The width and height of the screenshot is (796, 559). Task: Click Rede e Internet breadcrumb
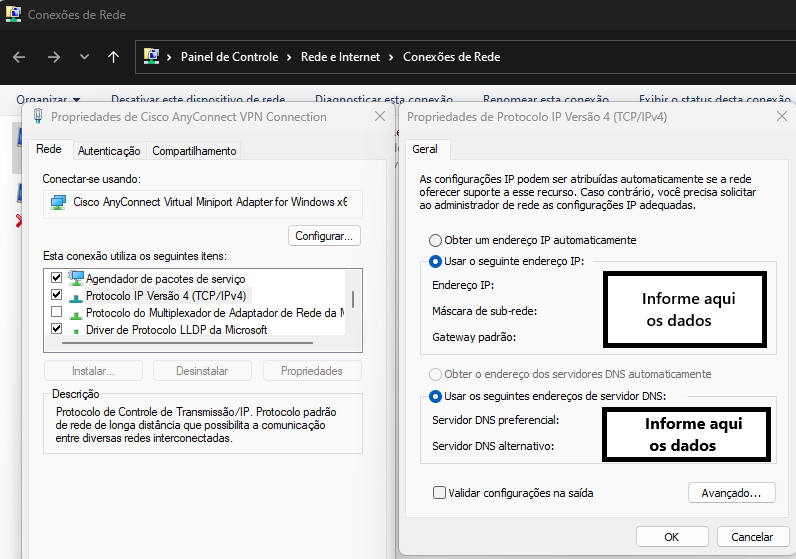point(340,57)
